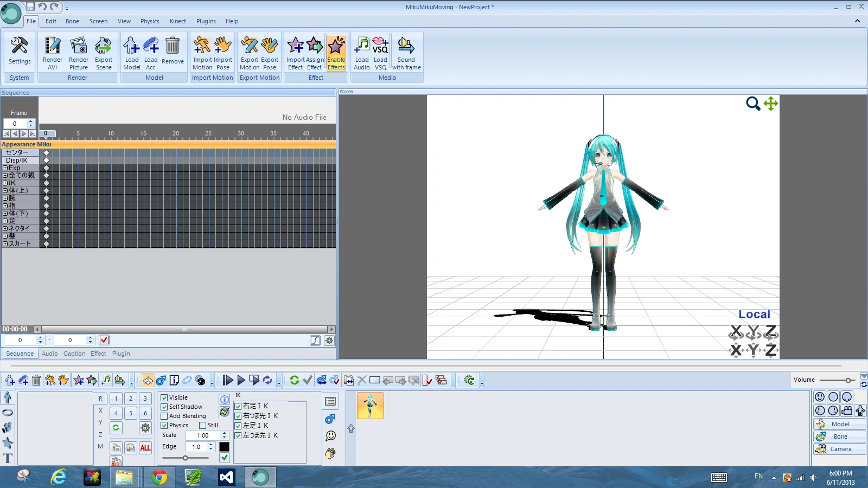
Task: Disable the Self Shadow checkbox
Action: click(x=164, y=407)
